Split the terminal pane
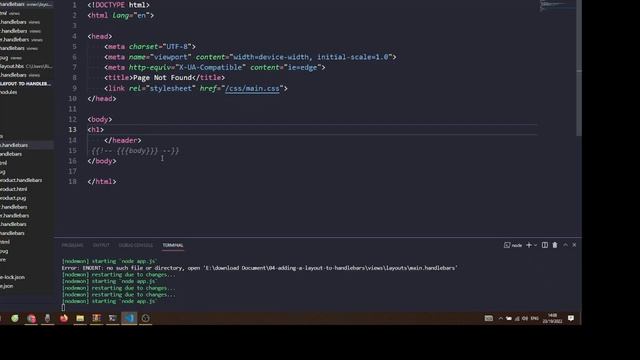 [x=545, y=245]
